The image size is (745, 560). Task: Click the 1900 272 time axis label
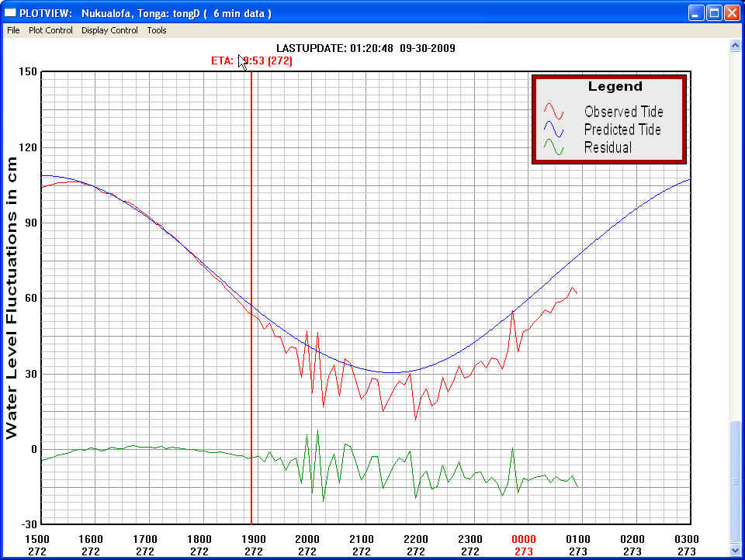254,545
